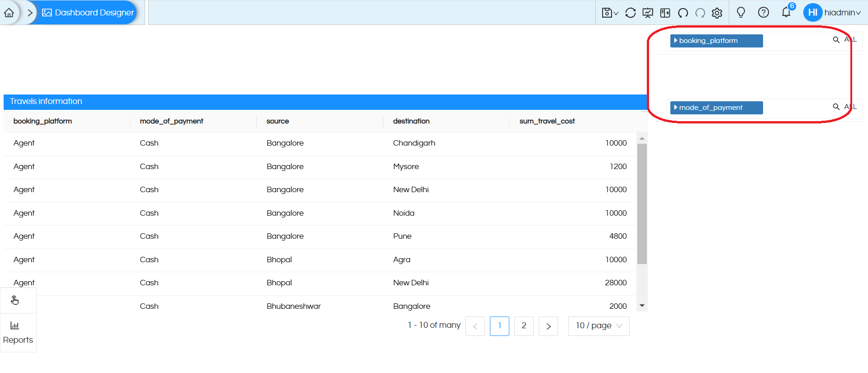Click the 1200 travel cost value

click(618, 167)
